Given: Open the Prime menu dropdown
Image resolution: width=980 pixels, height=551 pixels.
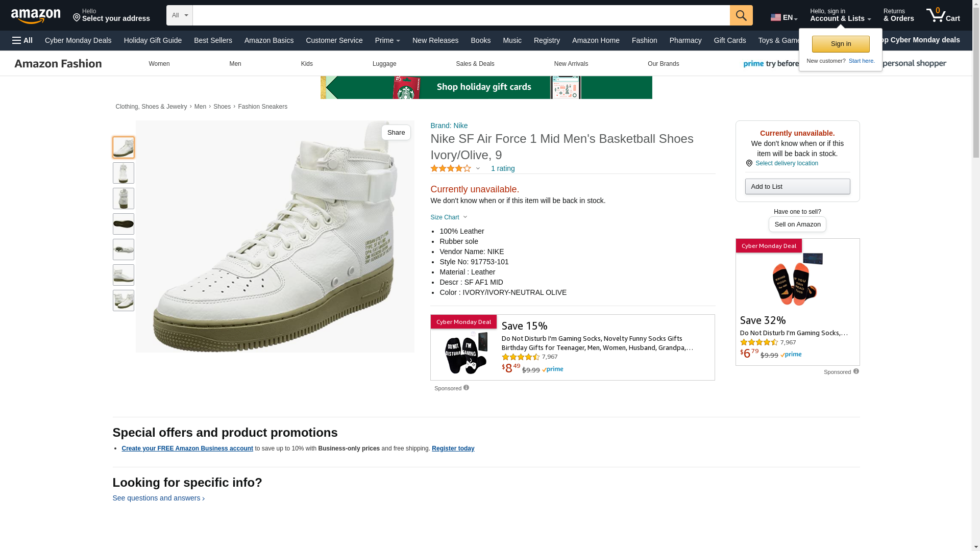Looking at the screenshot, I should [x=387, y=40].
